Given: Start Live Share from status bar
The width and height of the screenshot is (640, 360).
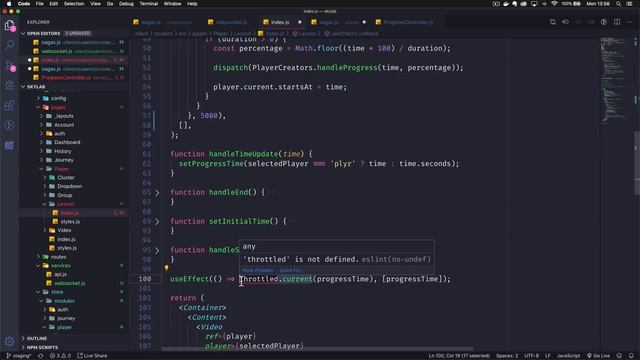Looking at the screenshot, I should point(92,356).
